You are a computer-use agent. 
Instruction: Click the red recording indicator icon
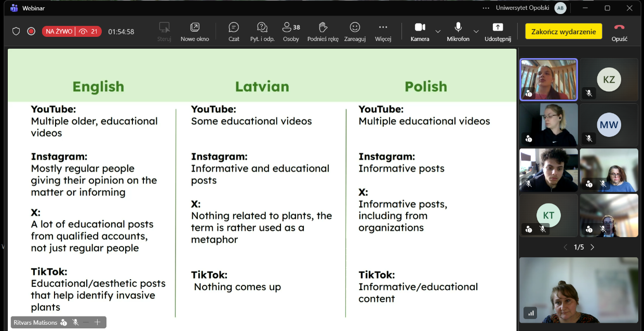coord(31,31)
